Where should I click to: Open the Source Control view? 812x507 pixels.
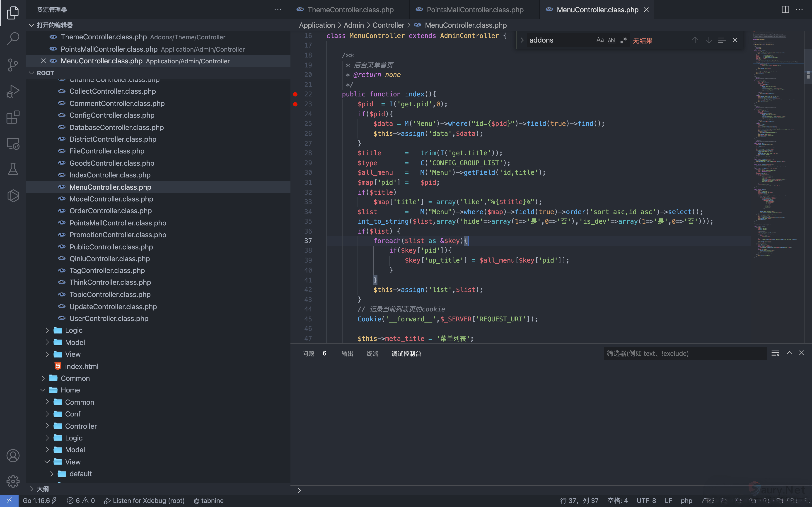[13, 65]
